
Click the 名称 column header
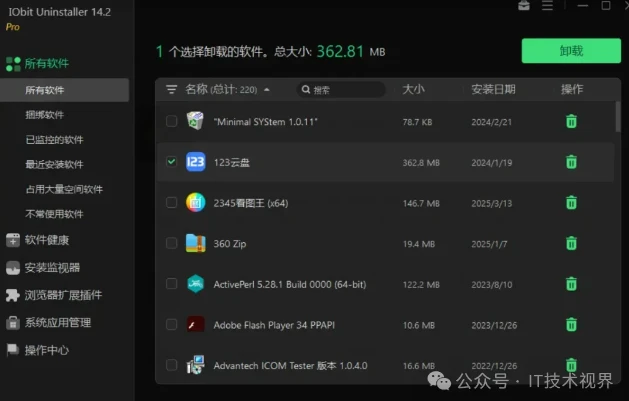[x=196, y=89]
